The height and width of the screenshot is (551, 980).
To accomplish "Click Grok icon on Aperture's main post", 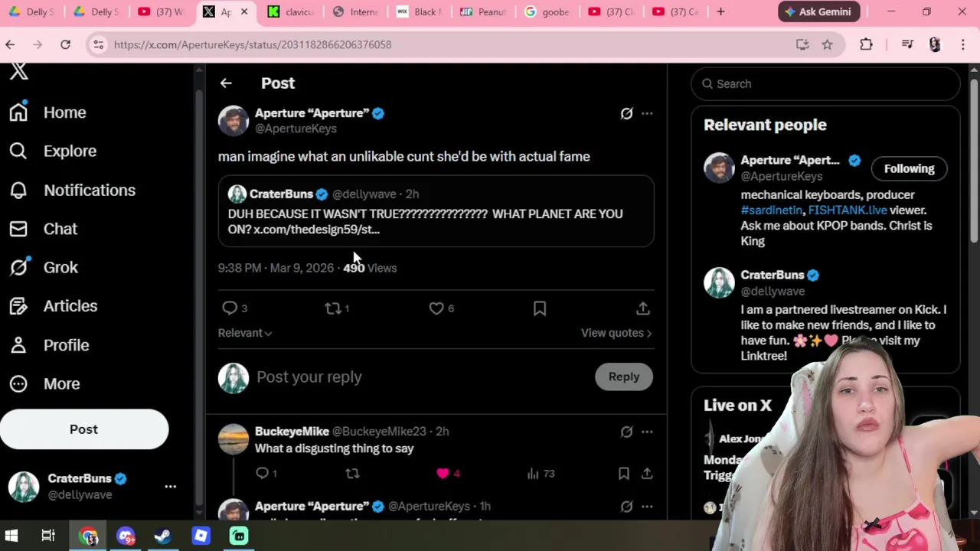I will pyautogui.click(x=626, y=113).
